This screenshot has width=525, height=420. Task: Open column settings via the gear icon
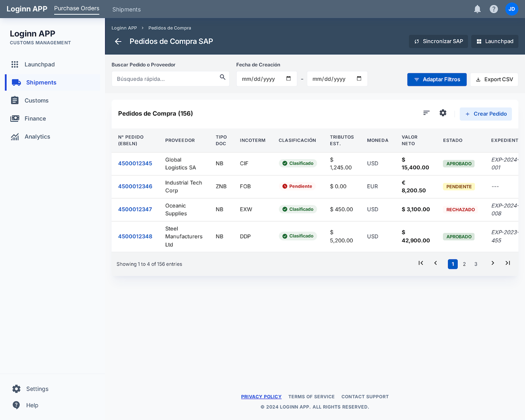click(443, 112)
